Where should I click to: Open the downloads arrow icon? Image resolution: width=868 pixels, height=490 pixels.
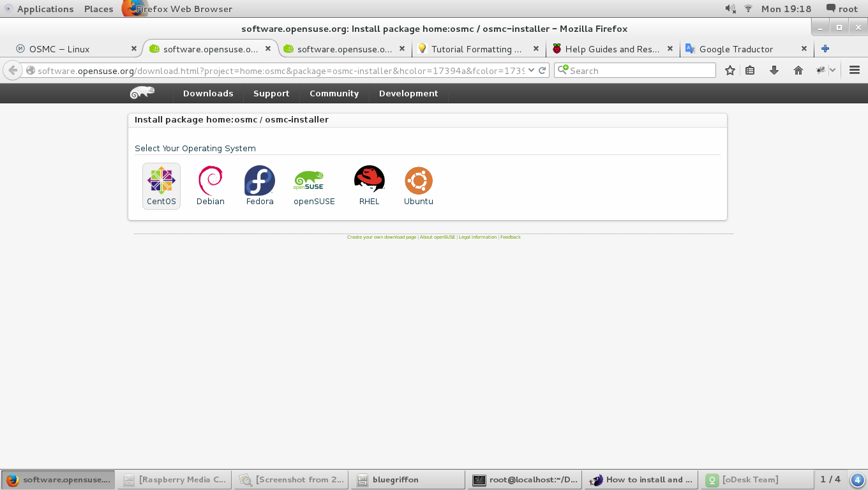point(774,70)
